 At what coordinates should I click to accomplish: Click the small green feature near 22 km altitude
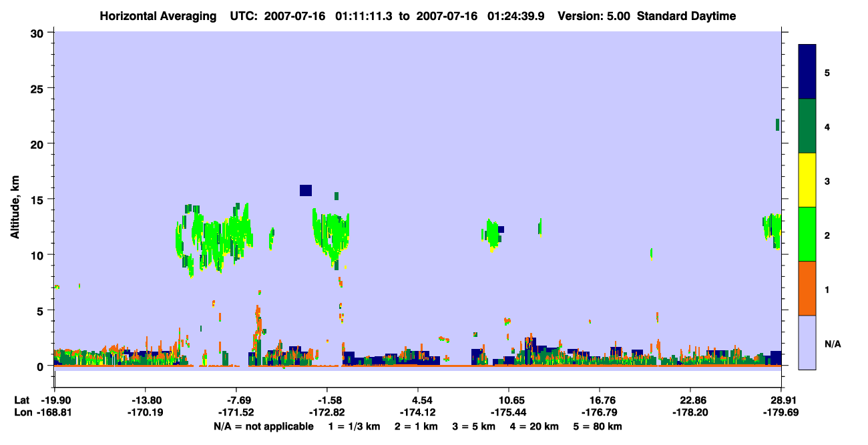777,125
